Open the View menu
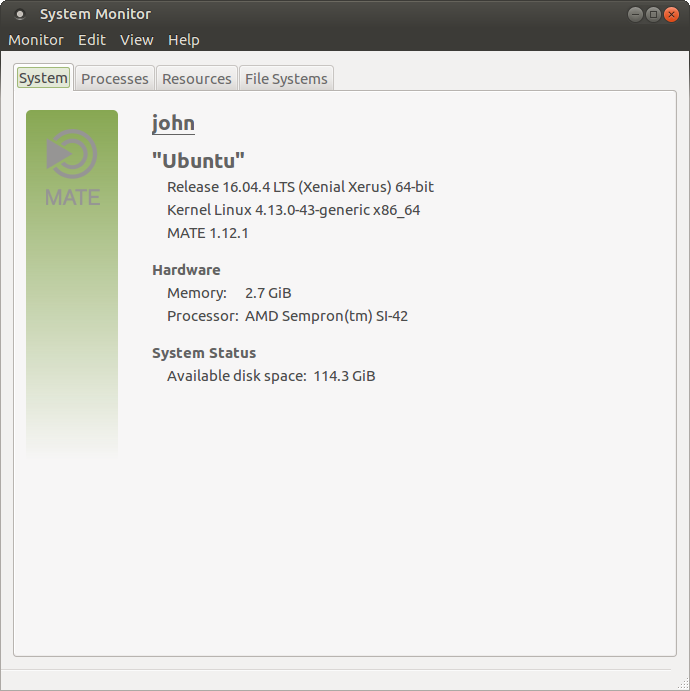 (x=137, y=40)
